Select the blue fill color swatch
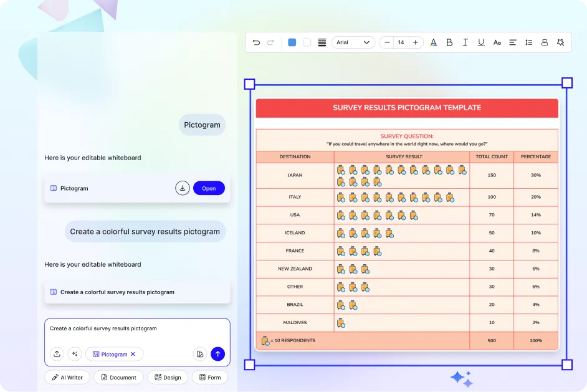Screen dimensions: 587x392 (292, 42)
